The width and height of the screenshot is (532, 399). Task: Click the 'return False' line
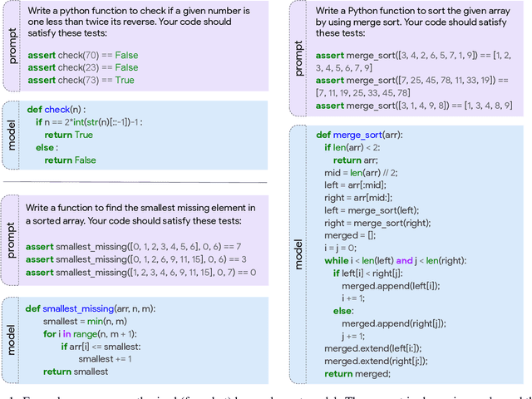[x=70, y=160]
